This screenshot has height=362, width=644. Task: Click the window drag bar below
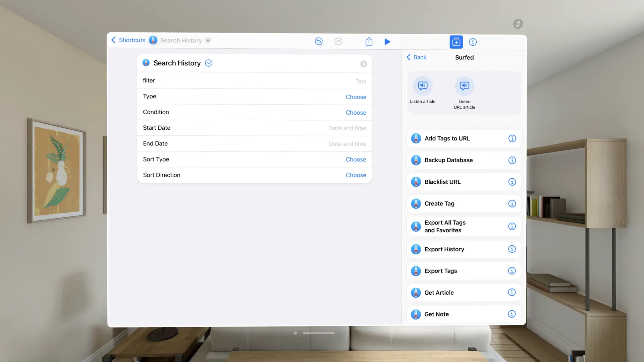(318, 333)
